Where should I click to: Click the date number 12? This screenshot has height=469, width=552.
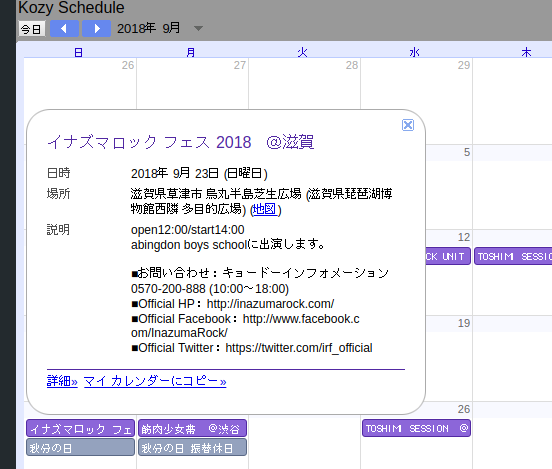464,237
